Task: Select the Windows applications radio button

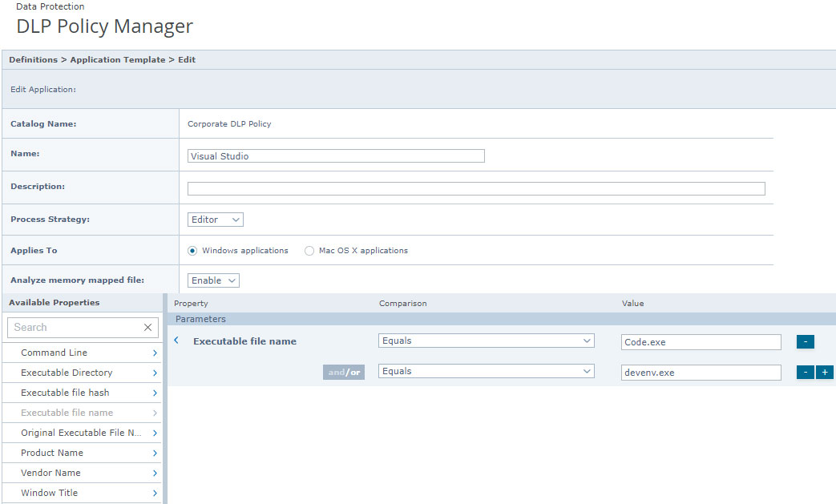Action: 190,250
